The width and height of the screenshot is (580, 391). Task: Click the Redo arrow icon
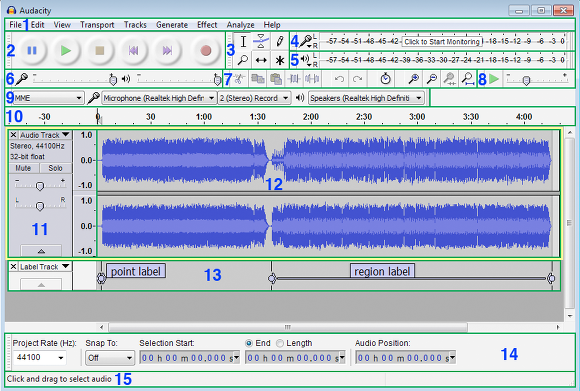[x=357, y=79]
